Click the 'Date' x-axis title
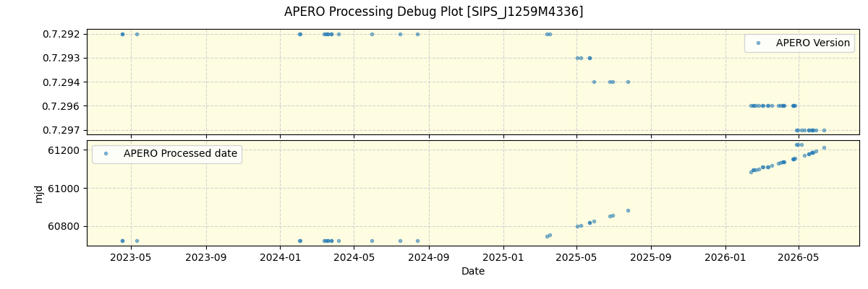The image size is (868, 289). [473, 272]
